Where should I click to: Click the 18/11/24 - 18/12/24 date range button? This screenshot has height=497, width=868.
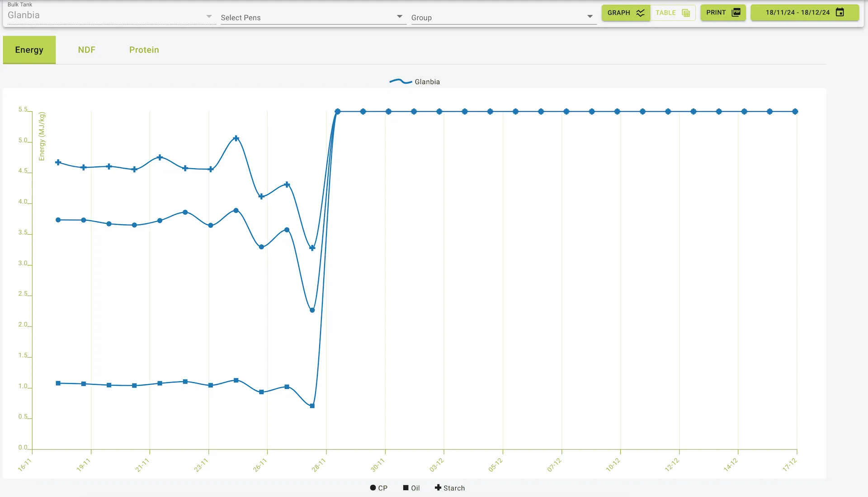[804, 13]
